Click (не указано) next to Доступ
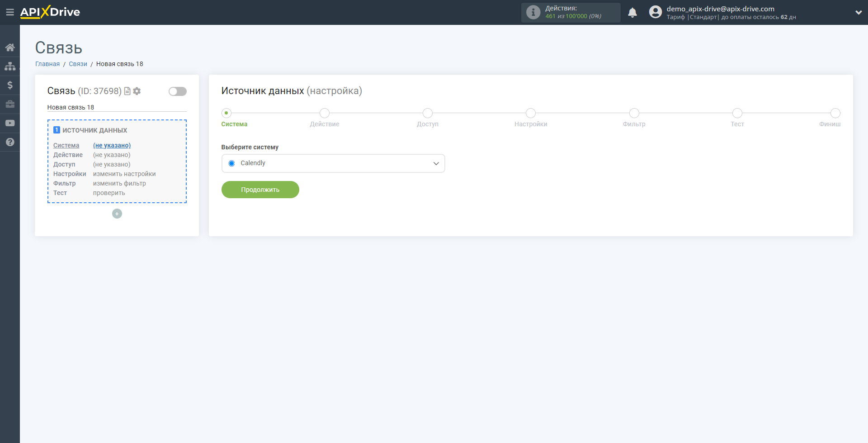This screenshot has width=868, height=443. point(112,164)
